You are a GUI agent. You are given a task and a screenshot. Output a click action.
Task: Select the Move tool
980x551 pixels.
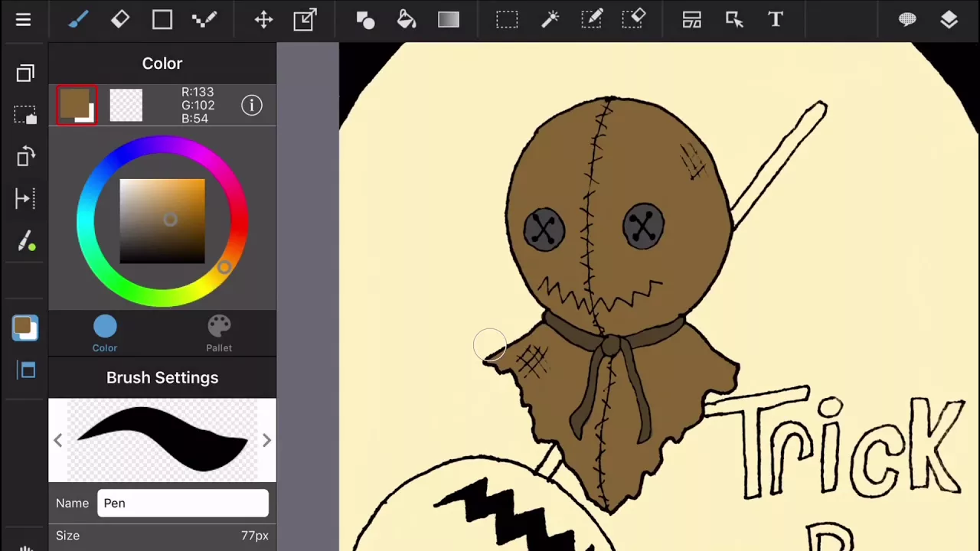(263, 20)
